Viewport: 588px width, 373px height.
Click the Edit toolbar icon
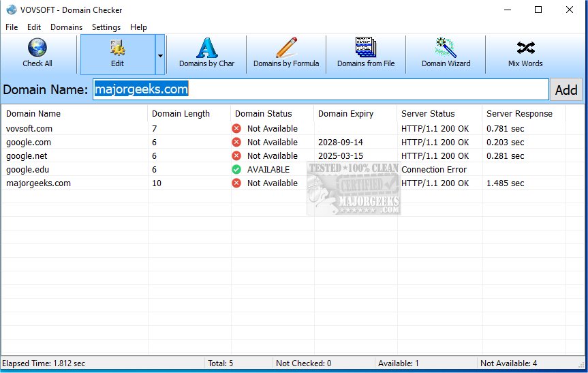(117, 48)
